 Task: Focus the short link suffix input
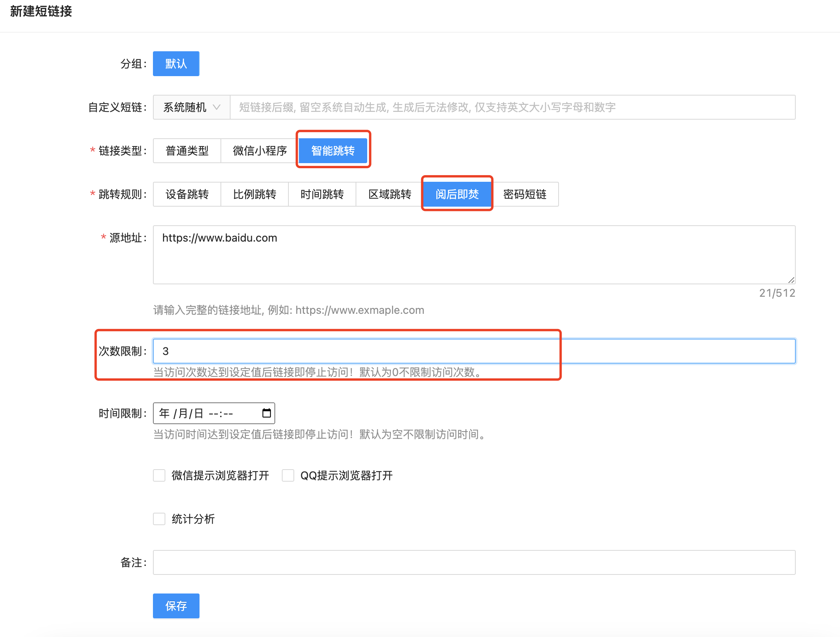pyautogui.click(x=512, y=107)
